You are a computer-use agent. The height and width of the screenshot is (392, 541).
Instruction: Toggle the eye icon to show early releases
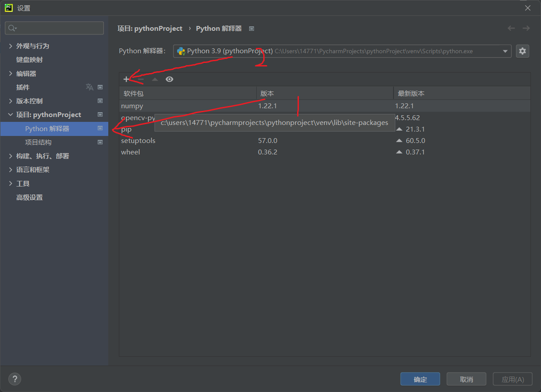tap(169, 79)
